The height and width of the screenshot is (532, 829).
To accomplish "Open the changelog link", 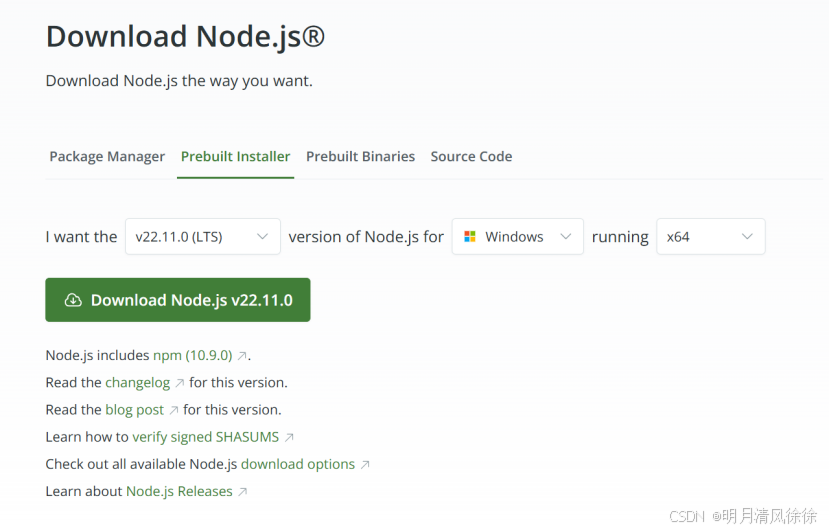I will tap(137, 382).
